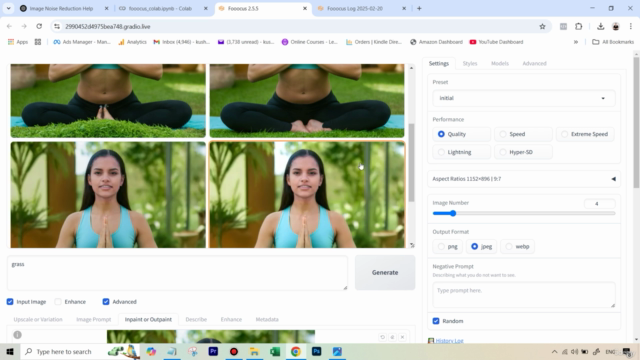
Task: Erase the inpaint canvas mask
Action: pos(392,337)
